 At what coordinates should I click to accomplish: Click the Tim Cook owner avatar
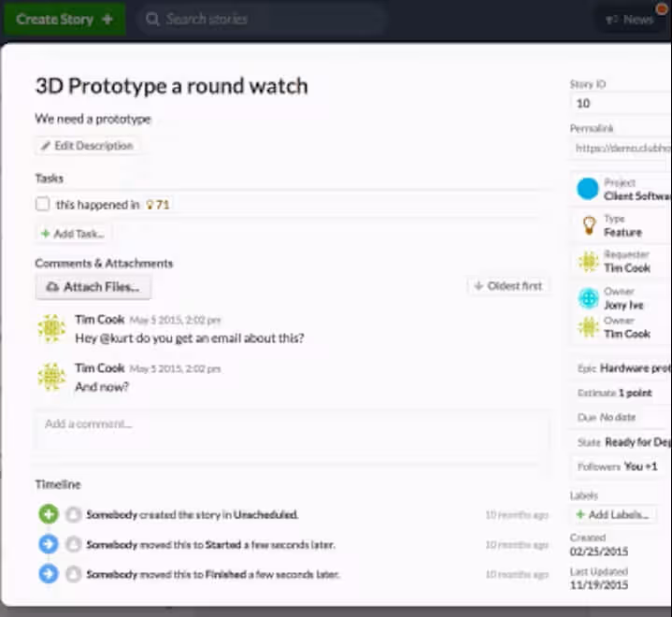[x=589, y=327]
